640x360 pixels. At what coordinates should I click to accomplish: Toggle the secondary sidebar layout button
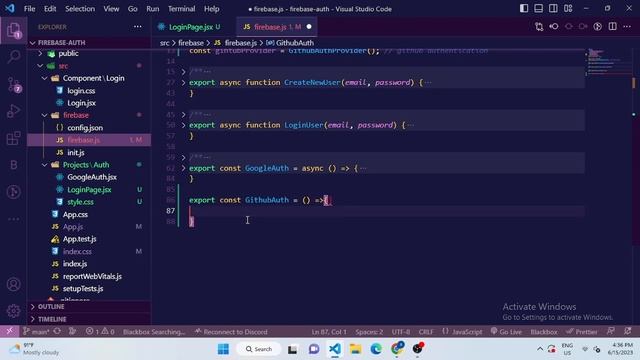[553, 9]
